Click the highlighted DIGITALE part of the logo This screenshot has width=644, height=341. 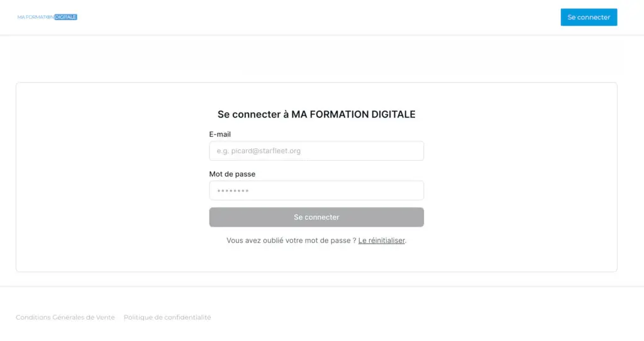point(66,17)
